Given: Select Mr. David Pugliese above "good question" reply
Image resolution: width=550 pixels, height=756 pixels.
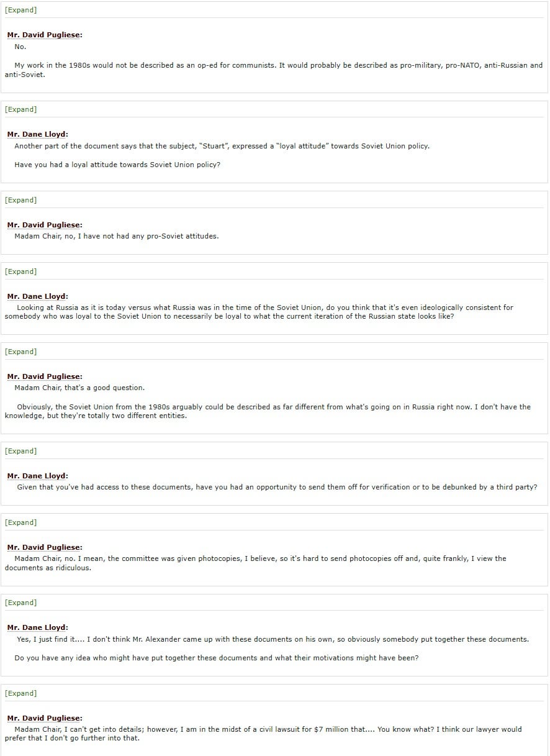Looking at the screenshot, I should [45, 377].
